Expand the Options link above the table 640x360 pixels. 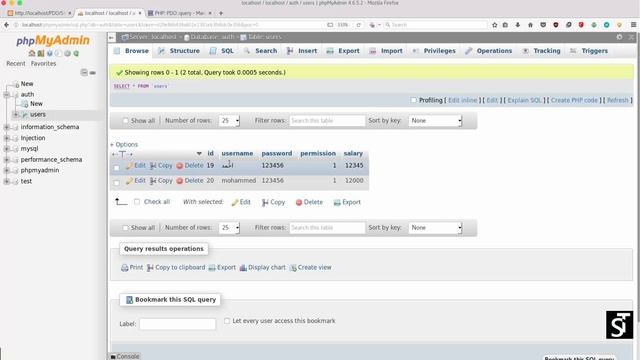[x=124, y=144]
